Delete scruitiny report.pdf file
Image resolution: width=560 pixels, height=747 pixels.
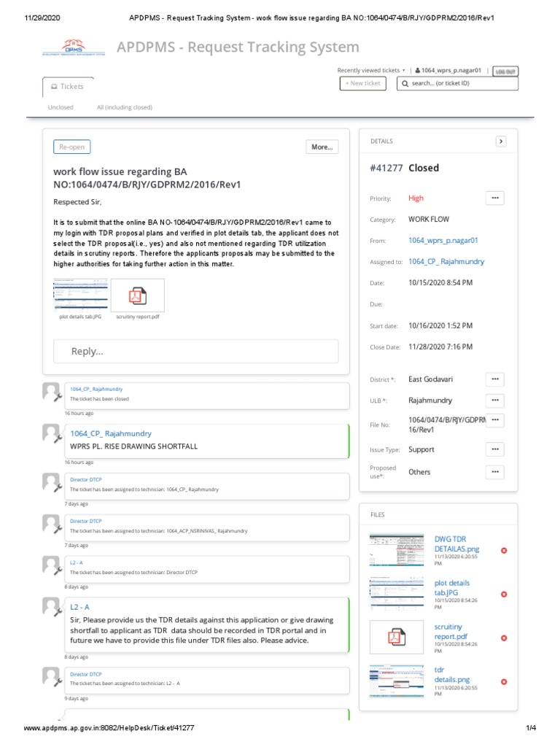click(x=504, y=638)
